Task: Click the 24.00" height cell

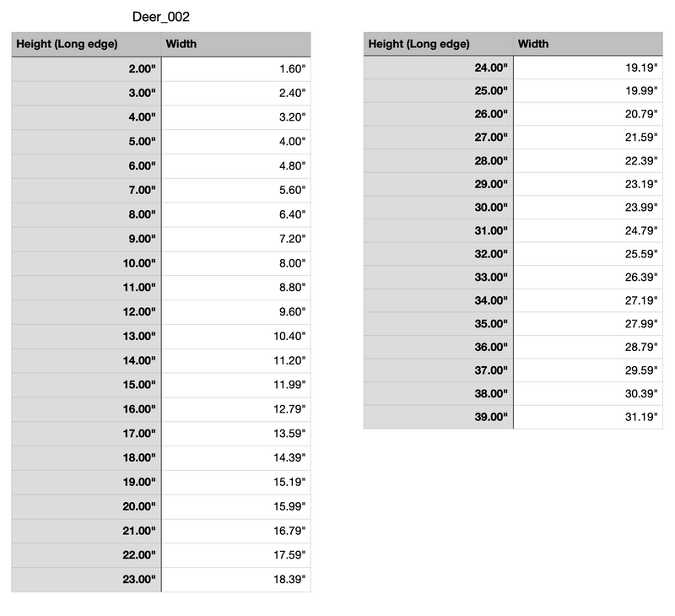Action: (438, 68)
